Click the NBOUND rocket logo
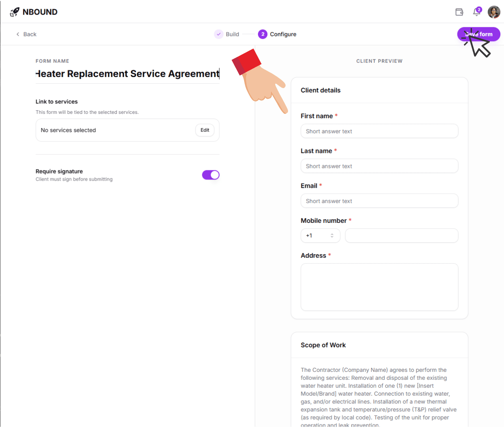The height and width of the screenshot is (428, 504). [x=14, y=11]
